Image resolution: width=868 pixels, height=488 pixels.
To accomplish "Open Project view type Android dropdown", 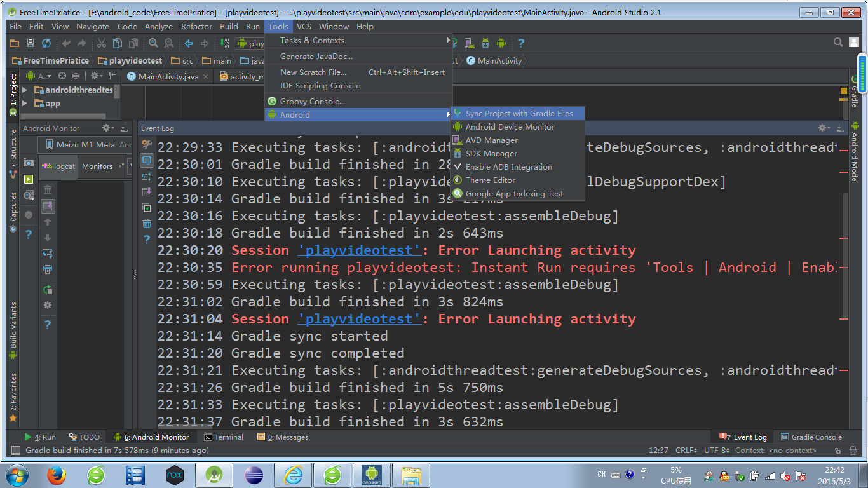I will point(39,76).
